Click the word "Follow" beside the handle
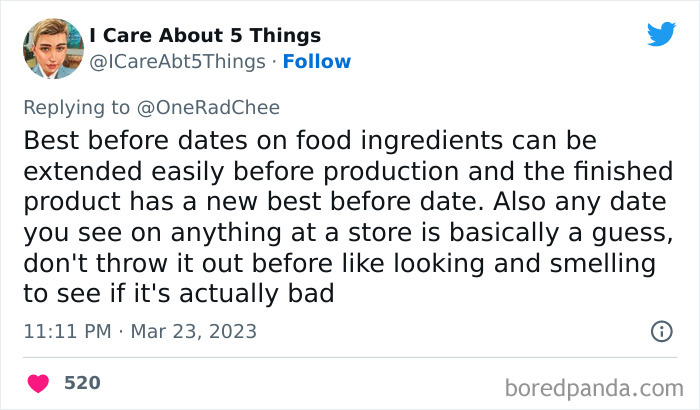Screen dimensions: 700x410 317,61
